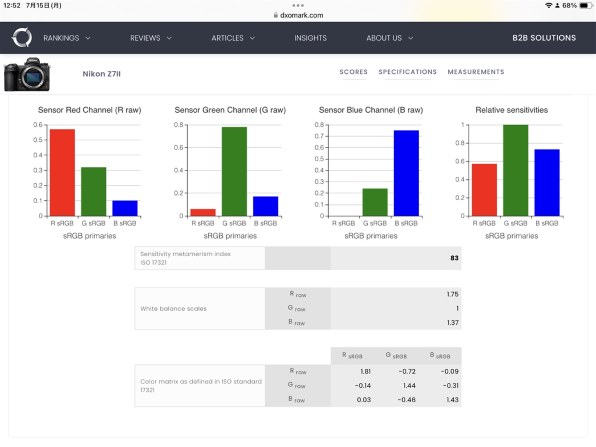The width and height of the screenshot is (596, 447).
Task: Go to the Insights page
Action: pyautogui.click(x=310, y=38)
